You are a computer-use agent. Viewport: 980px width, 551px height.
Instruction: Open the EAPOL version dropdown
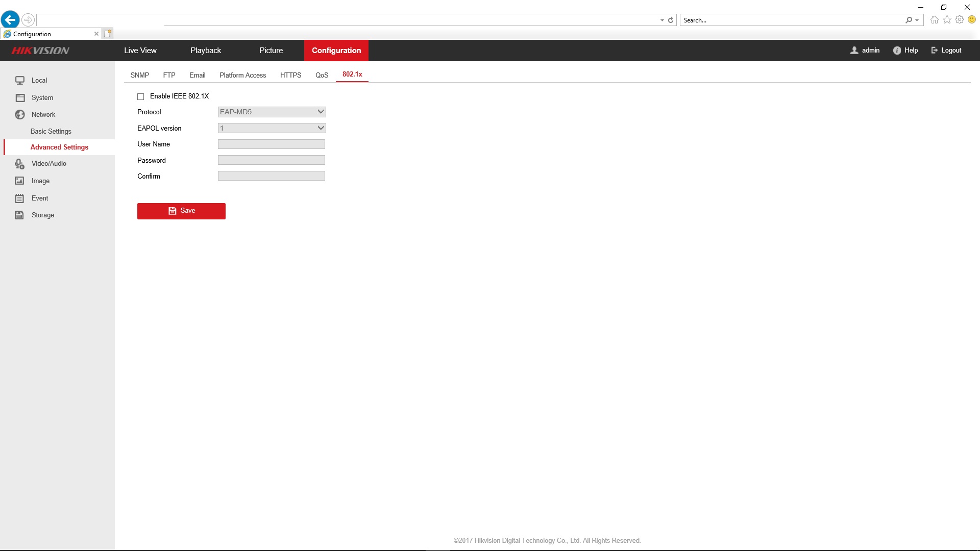click(x=272, y=128)
